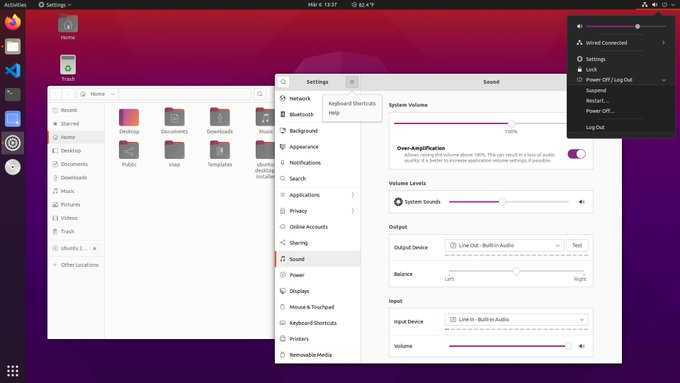680x383 pixels.
Task: Open Notifications settings panel
Action: (x=317, y=163)
